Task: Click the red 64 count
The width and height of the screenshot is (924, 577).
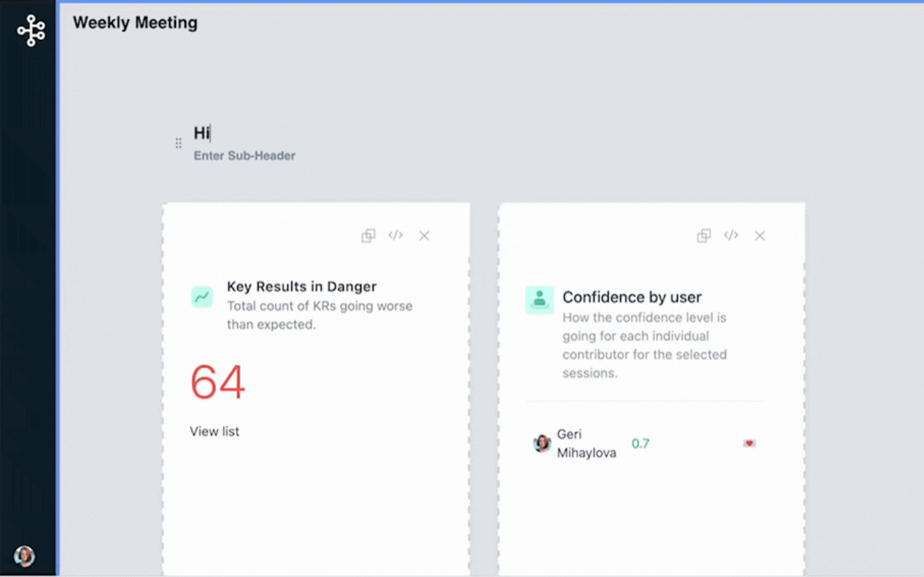Action: tap(217, 382)
